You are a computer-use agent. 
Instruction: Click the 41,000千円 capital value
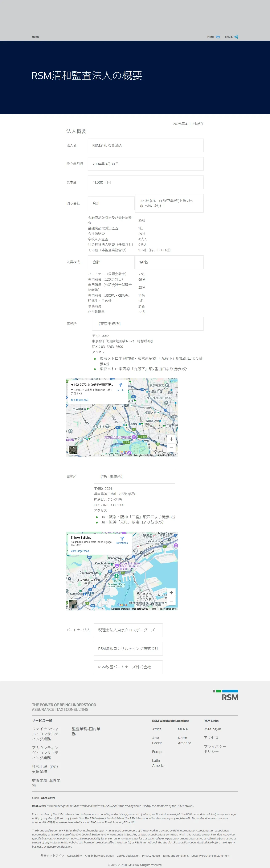(x=101, y=182)
